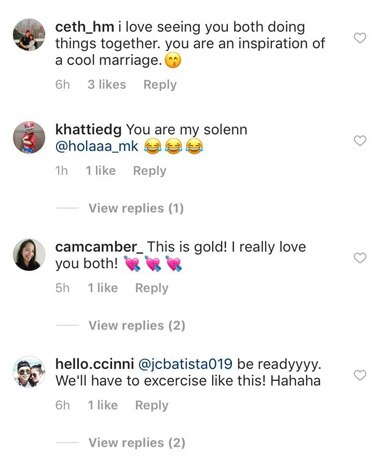Open hello.ccinni's profile avatar
Viewport: 378px width, 470px height.
click(x=29, y=372)
